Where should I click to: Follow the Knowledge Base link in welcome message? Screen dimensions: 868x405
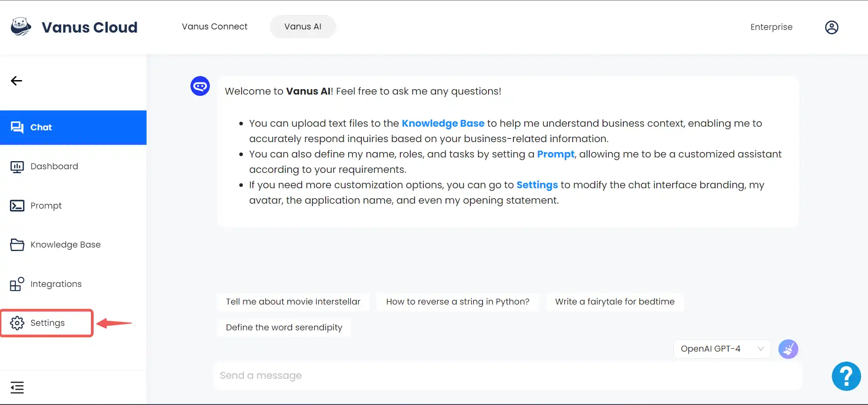click(443, 124)
